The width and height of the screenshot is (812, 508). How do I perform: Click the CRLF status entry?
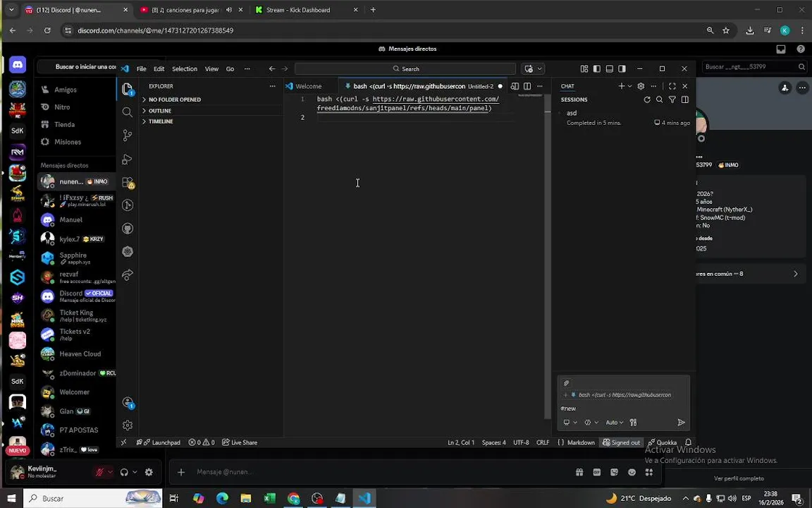543,442
